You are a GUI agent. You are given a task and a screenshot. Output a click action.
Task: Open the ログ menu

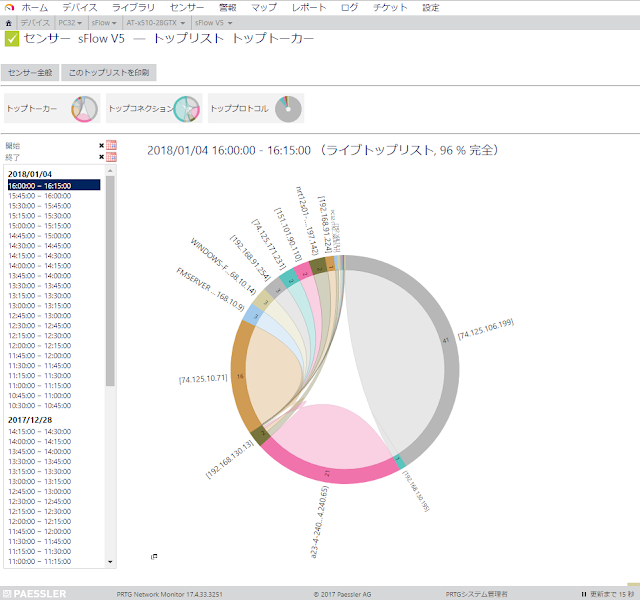(x=349, y=7)
